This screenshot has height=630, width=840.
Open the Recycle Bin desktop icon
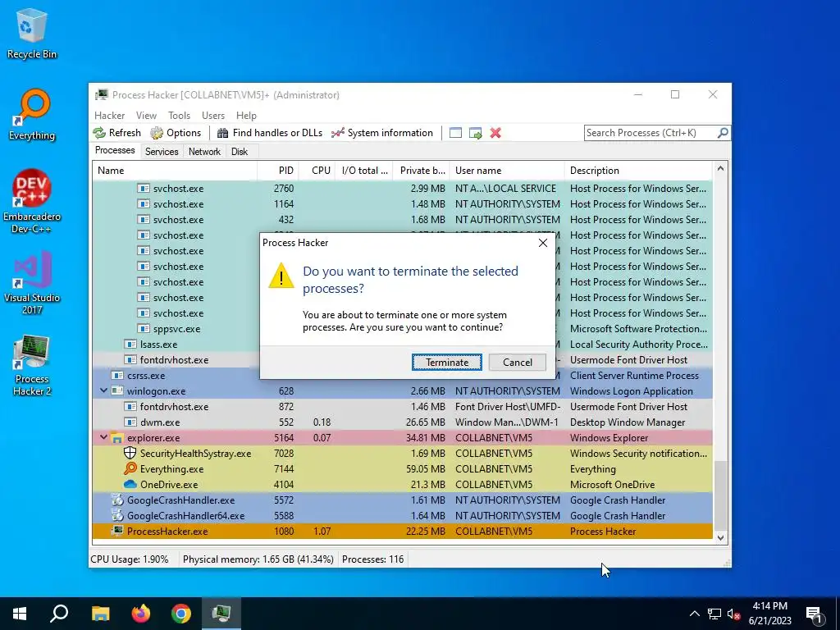[32, 34]
